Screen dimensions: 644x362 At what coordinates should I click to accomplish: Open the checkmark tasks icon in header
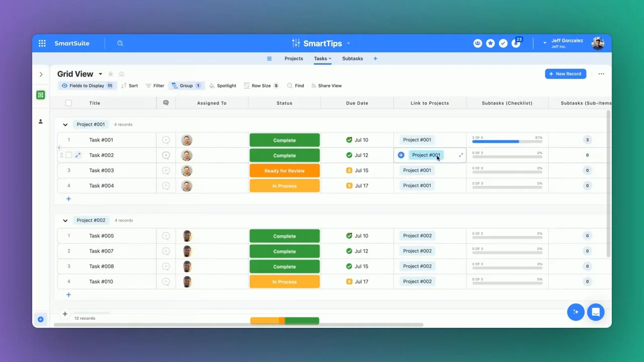[503, 43]
